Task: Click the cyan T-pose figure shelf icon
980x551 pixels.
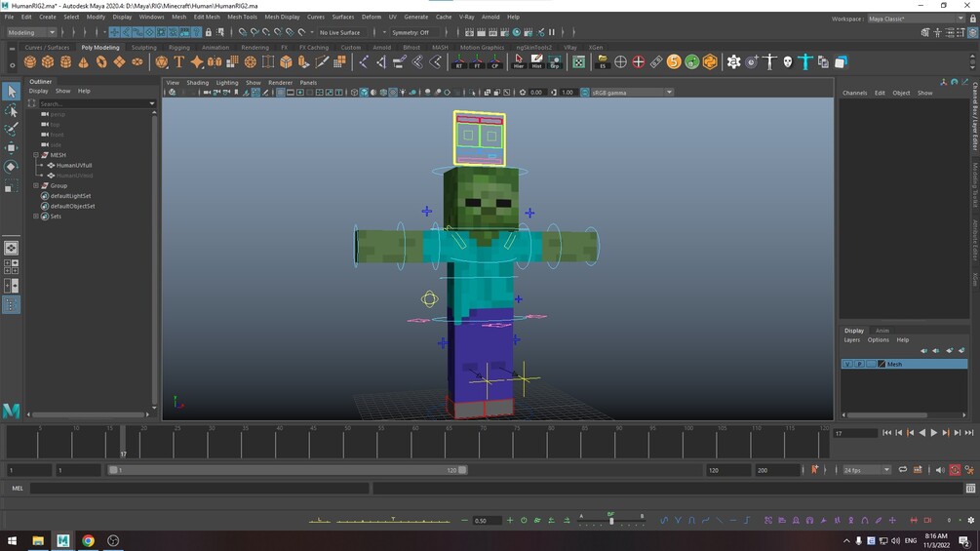Action: tap(805, 61)
